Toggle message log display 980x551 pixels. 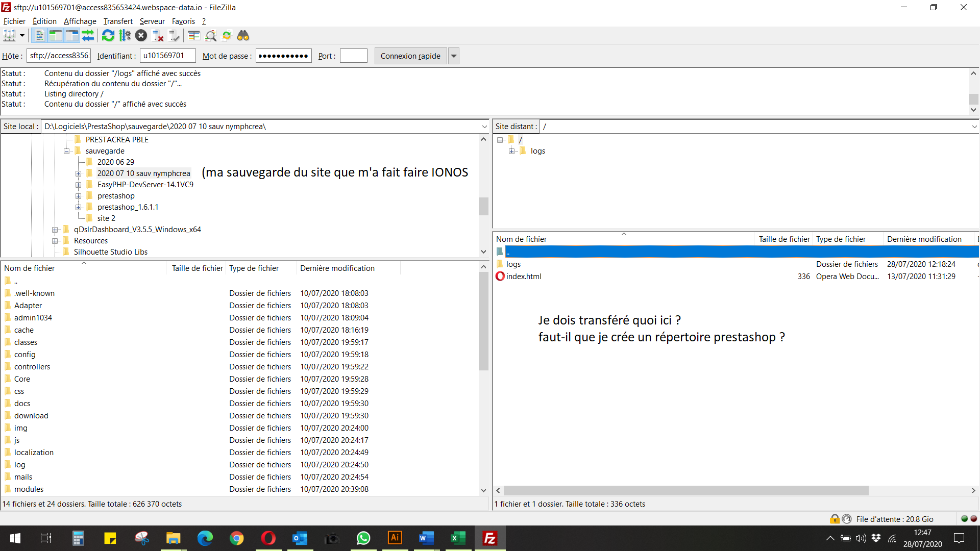(39, 36)
